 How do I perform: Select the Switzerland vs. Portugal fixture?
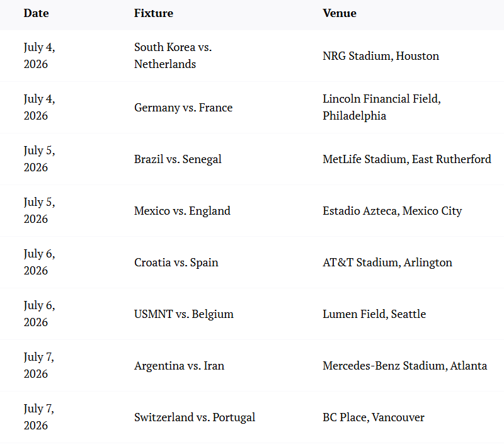(195, 417)
